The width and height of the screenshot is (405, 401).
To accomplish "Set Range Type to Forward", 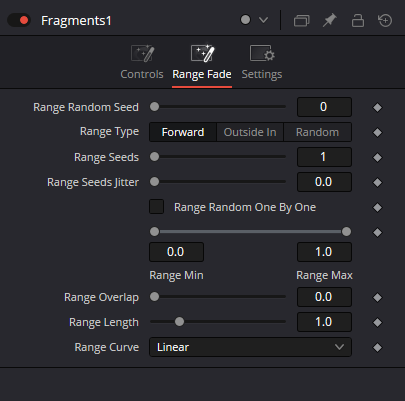I will point(183,132).
